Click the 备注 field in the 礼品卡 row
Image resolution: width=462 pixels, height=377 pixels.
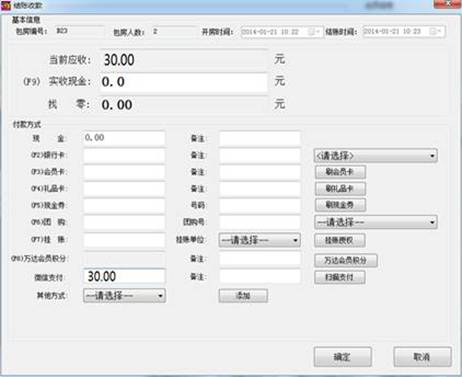260,189
